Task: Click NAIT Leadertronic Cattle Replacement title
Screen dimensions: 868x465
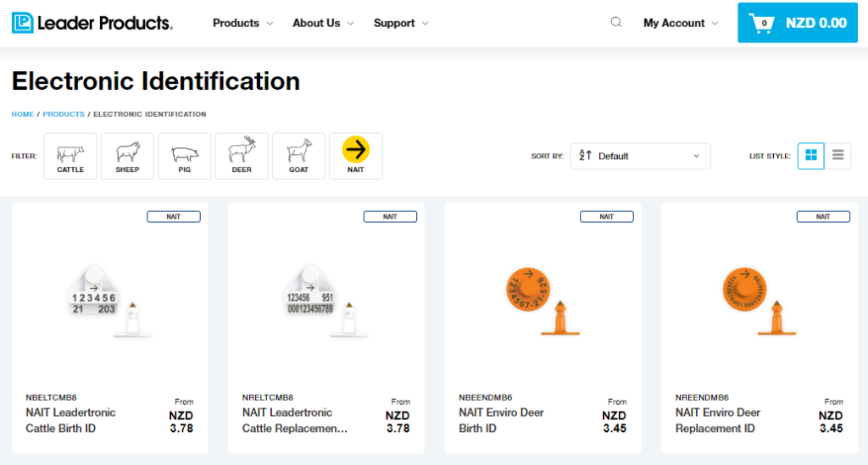Action: point(295,420)
